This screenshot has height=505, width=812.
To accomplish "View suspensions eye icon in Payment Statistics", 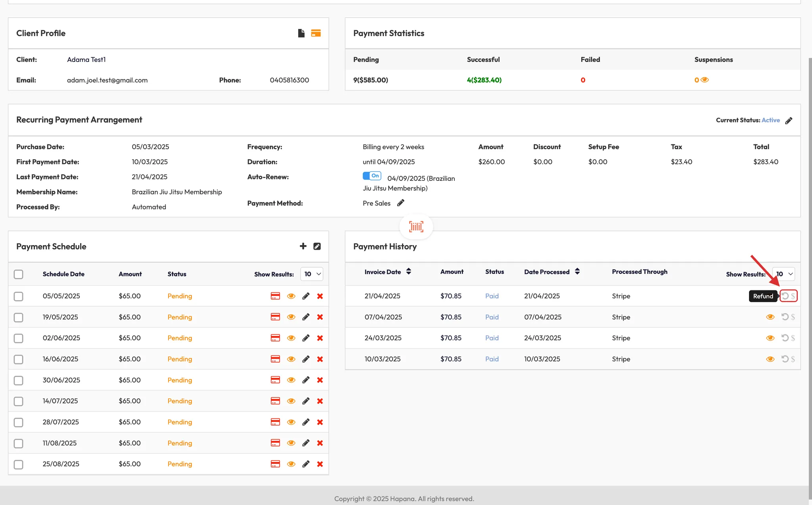I will [705, 80].
